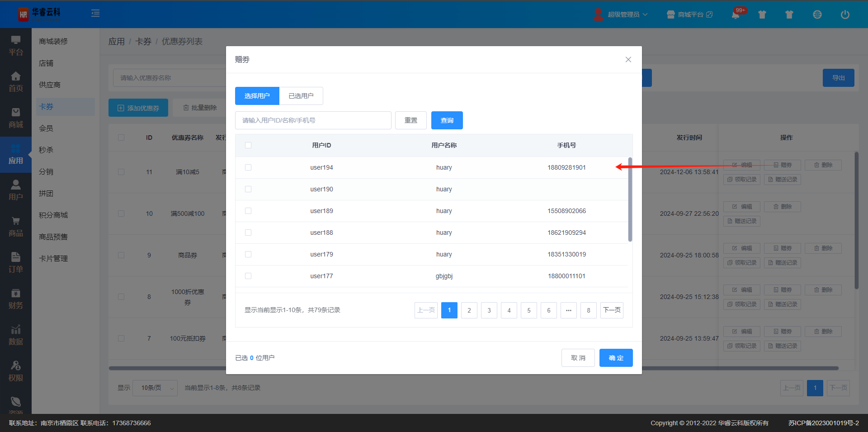
Task: Click the notification bell icon
Action: tap(736, 15)
